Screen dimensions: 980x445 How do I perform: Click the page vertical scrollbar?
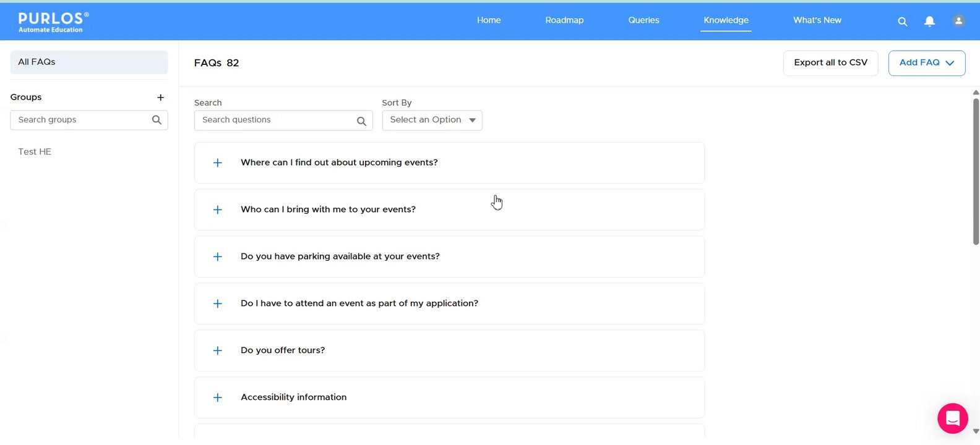(x=976, y=173)
